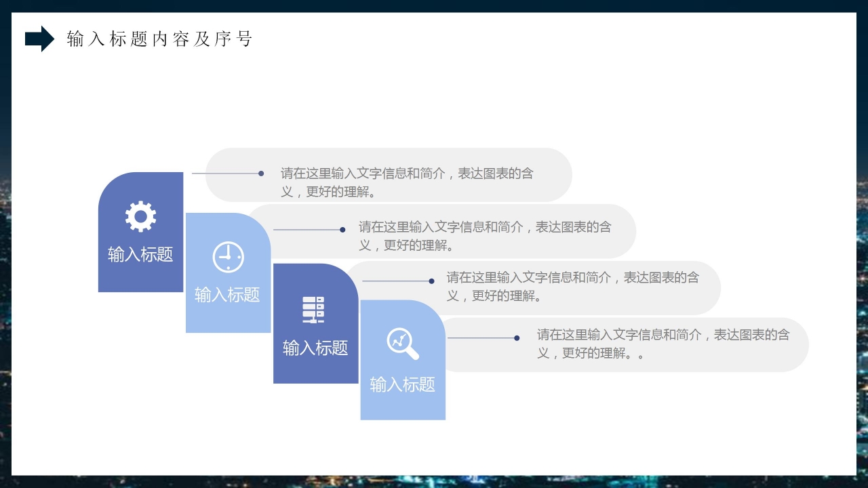
Task: Click the dark arrow icon beside the slide title
Action: [39, 39]
